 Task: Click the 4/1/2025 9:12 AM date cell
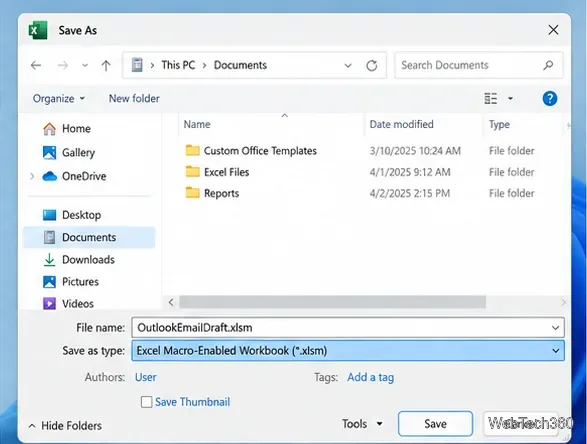(410, 172)
